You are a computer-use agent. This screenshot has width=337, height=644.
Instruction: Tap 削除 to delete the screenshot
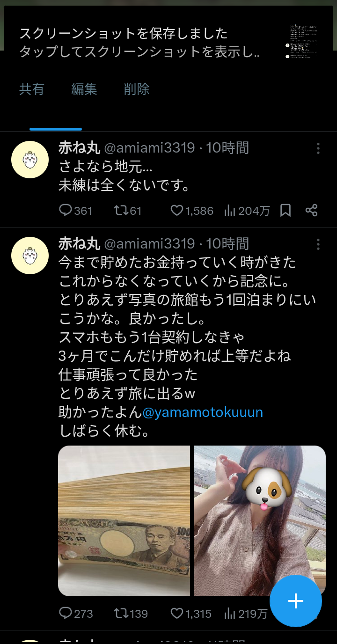click(x=137, y=89)
